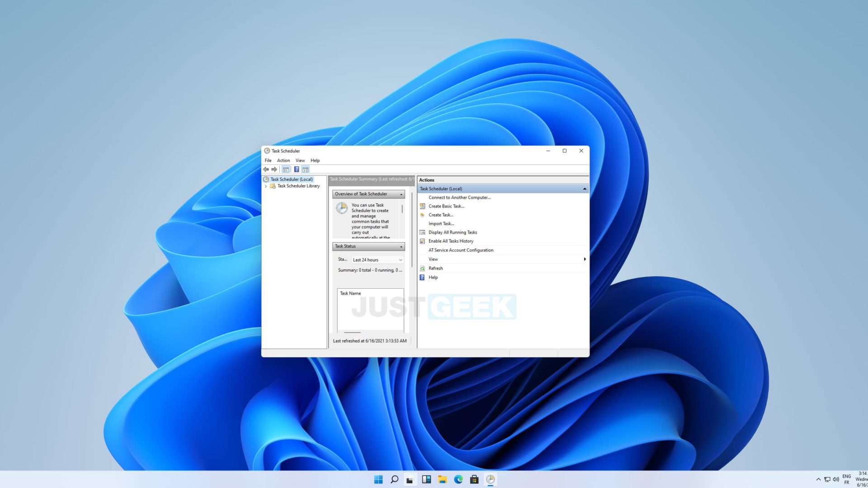Image resolution: width=868 pixels, height=488 pixels.
Task: Click Task Scheduler title bar clock icon
Action: pyautogui.click(x=267, y=151)
